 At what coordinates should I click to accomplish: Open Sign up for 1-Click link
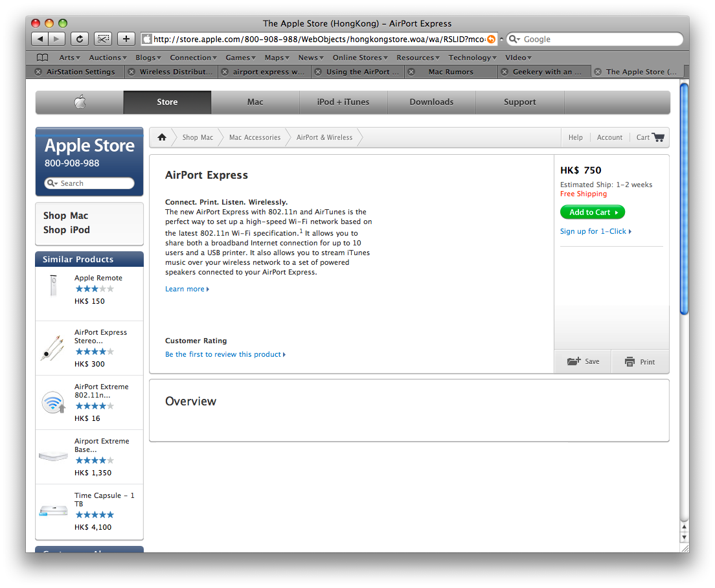click(x=596, y=232)
